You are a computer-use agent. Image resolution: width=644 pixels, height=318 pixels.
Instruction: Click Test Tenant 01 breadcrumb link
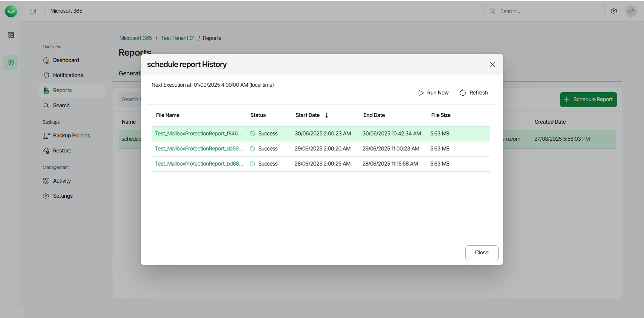[x=178, y=38]
